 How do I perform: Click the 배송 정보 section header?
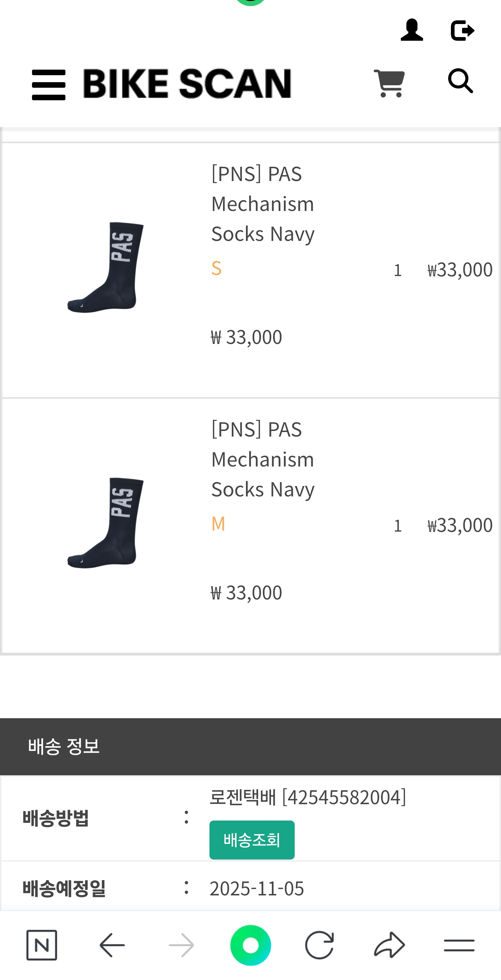64,746
